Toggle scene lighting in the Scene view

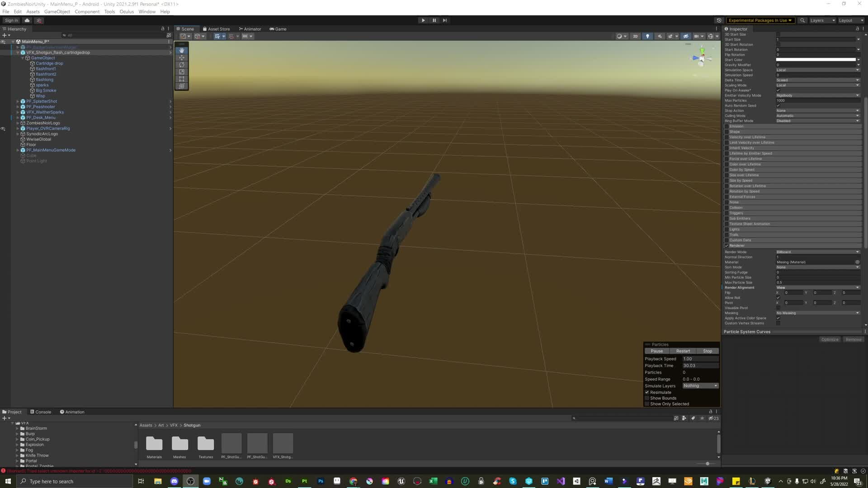(647, 36)
